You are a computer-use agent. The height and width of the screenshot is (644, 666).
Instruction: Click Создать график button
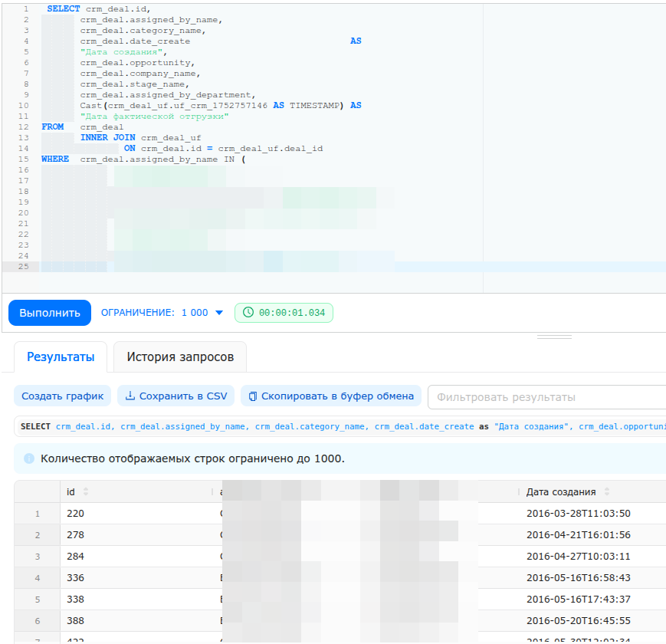62,396
